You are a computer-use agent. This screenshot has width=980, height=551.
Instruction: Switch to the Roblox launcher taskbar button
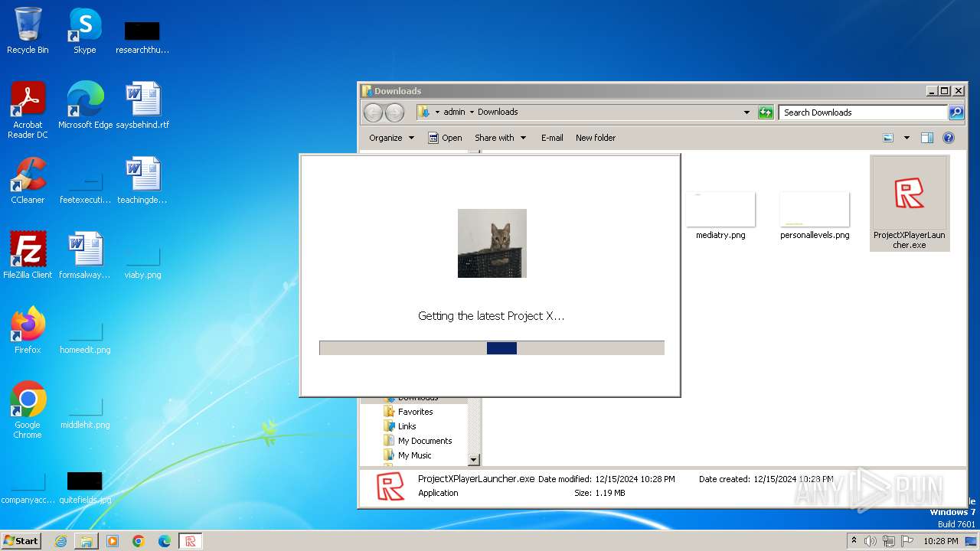pos(191,541)
